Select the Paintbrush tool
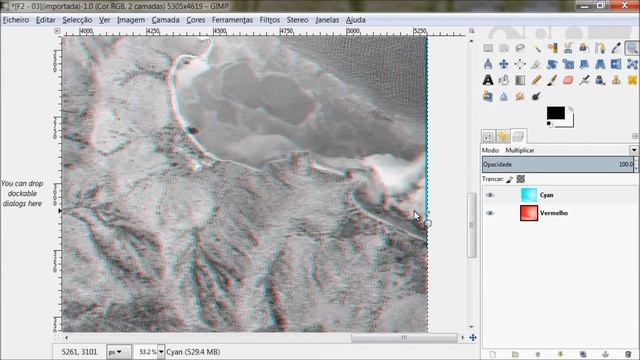 pos(552,80)
